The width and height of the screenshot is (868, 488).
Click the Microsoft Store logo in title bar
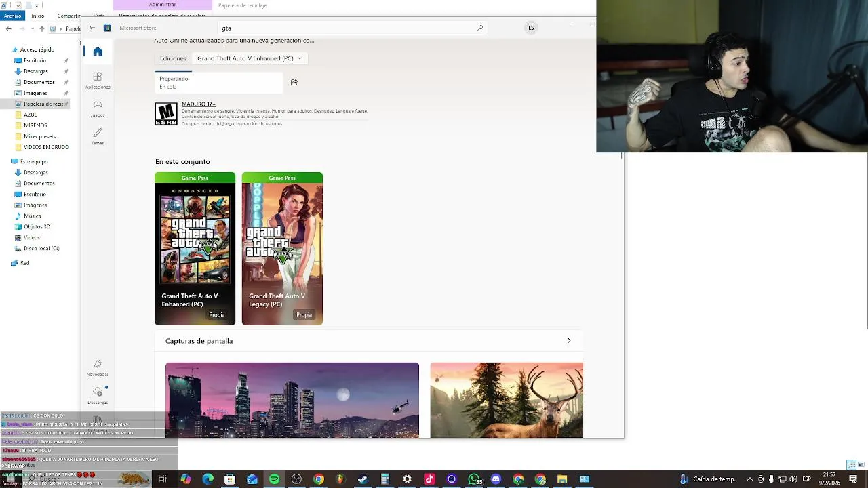[x=107, y=28]
